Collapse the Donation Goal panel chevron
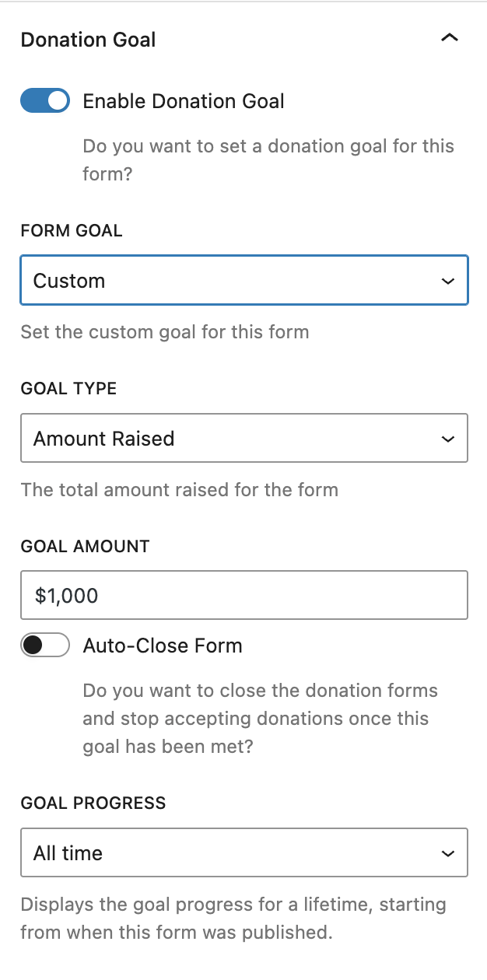Image resolution: width=487 pixels, height=980 pixels. pyautogui.click(x=450, y=39)
